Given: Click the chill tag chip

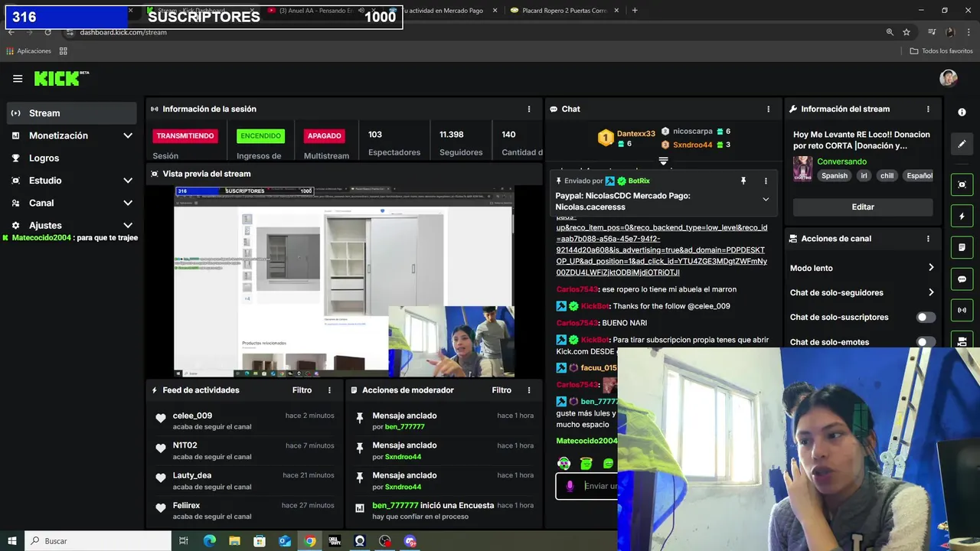Looking at the screenshot, I should (887, 175).
